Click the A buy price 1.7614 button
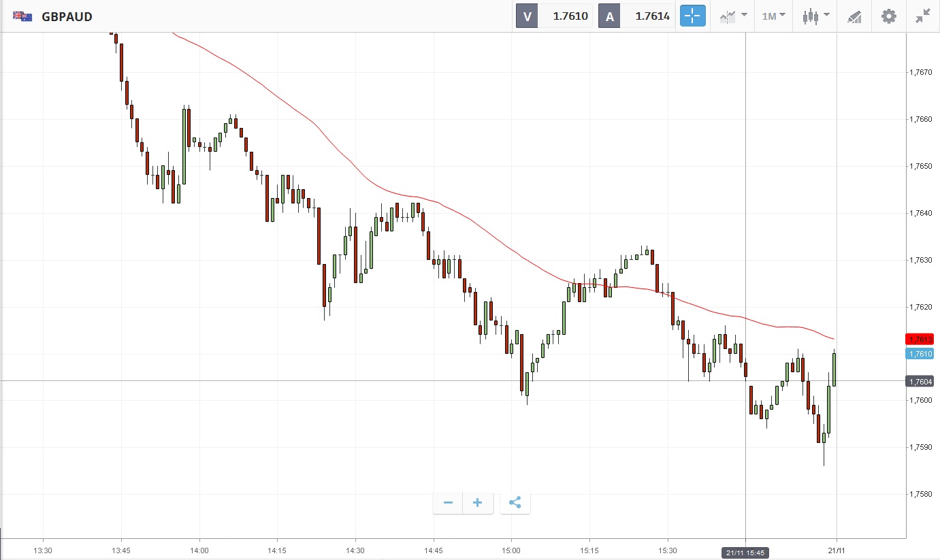Viewport: 940px width, 560px height. pos(636,16)
